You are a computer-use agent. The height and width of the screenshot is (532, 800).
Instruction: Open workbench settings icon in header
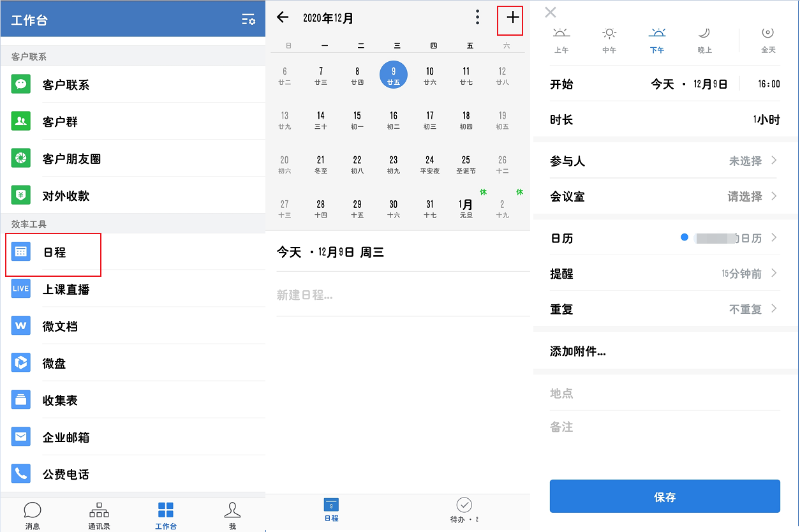248,20
